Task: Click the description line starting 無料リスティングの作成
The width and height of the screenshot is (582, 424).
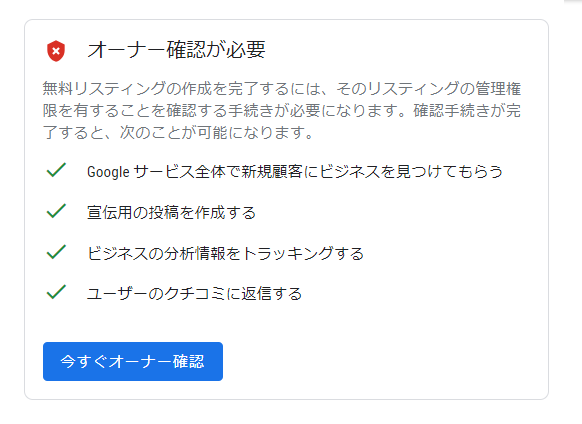Action: (x=282, y=89)
